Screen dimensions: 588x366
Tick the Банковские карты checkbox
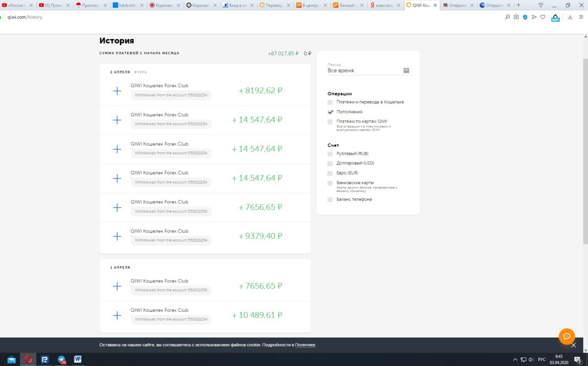330,183
